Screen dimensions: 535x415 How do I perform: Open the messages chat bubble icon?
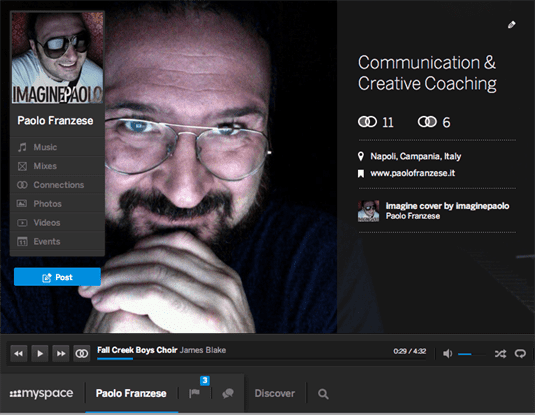pos(228,393)
